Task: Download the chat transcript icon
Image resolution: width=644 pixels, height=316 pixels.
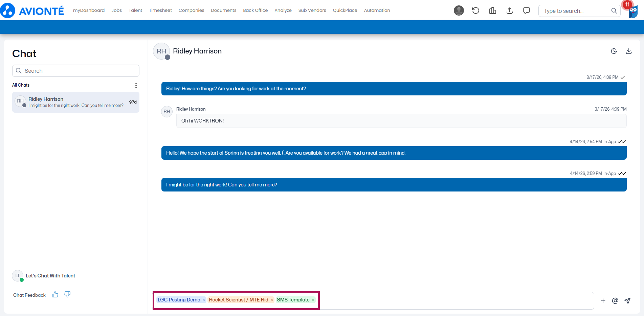Action: tap(629, 51)
